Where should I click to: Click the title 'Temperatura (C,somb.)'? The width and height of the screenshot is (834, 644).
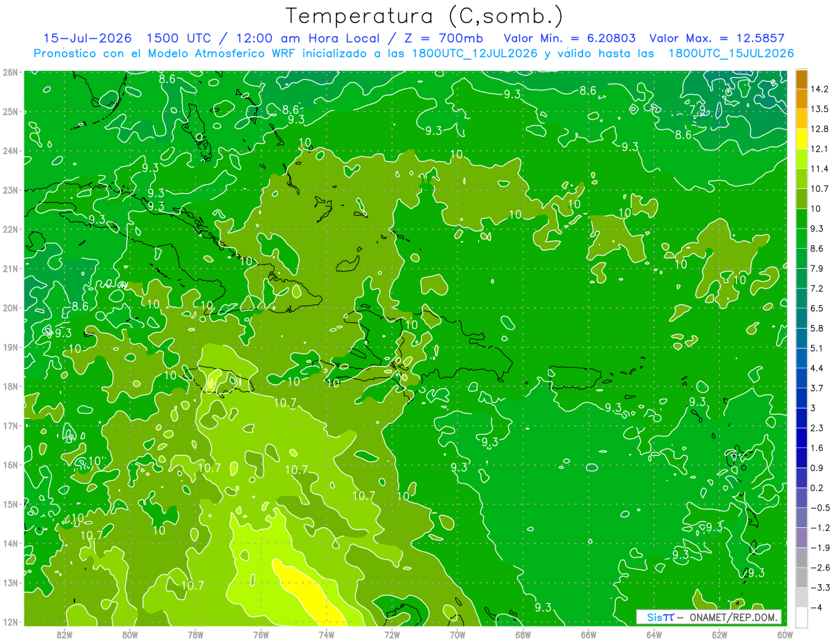423,16
